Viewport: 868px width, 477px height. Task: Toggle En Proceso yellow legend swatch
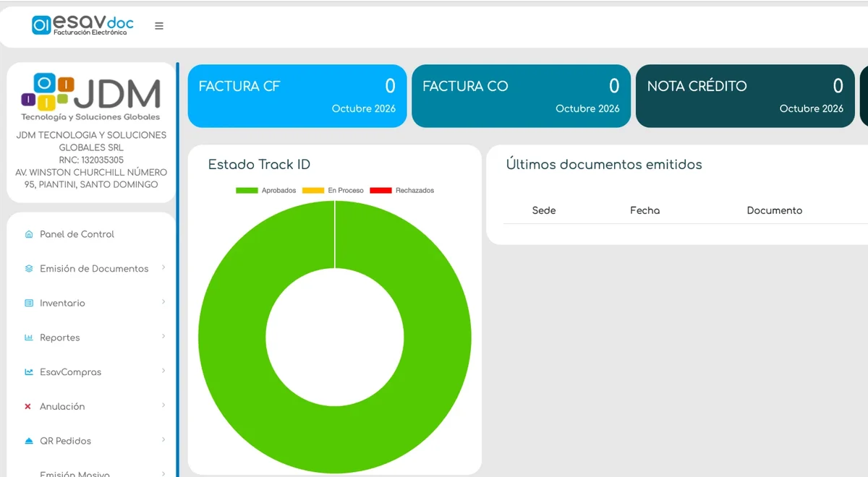[x=313, y=191]
